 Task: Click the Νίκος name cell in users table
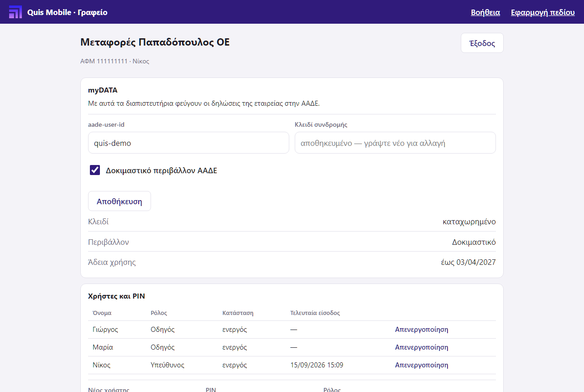[101, 365]
